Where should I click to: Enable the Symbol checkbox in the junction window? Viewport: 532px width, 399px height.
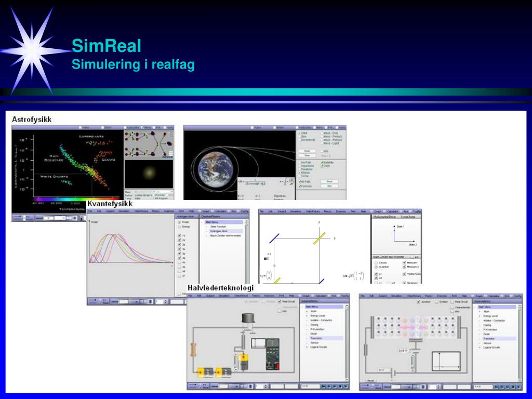pyautogui.click(x=437, y=301)
